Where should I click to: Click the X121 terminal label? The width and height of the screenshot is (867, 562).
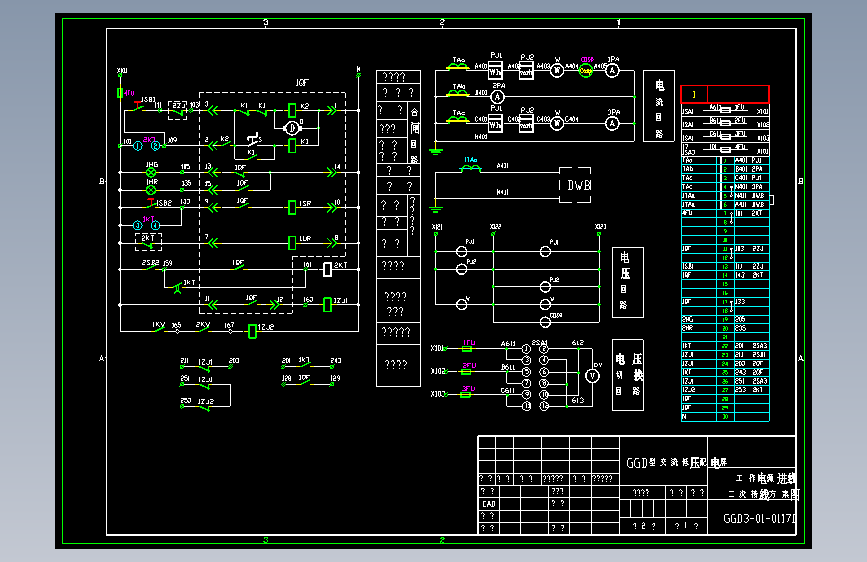point(437,227)
